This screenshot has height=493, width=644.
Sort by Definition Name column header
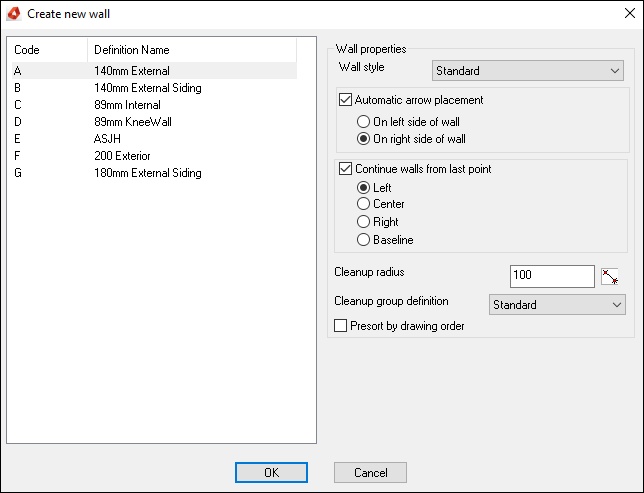(192, 50)
